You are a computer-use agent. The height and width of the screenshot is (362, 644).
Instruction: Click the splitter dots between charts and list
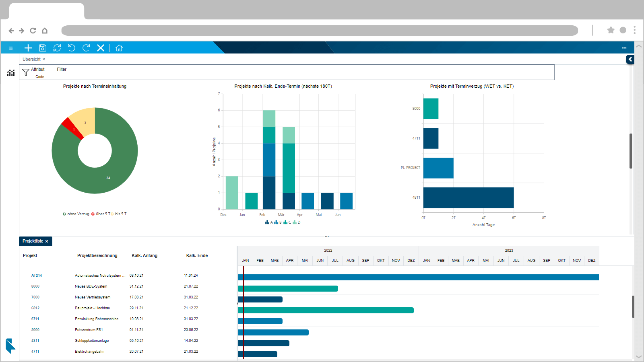(327, 237)
